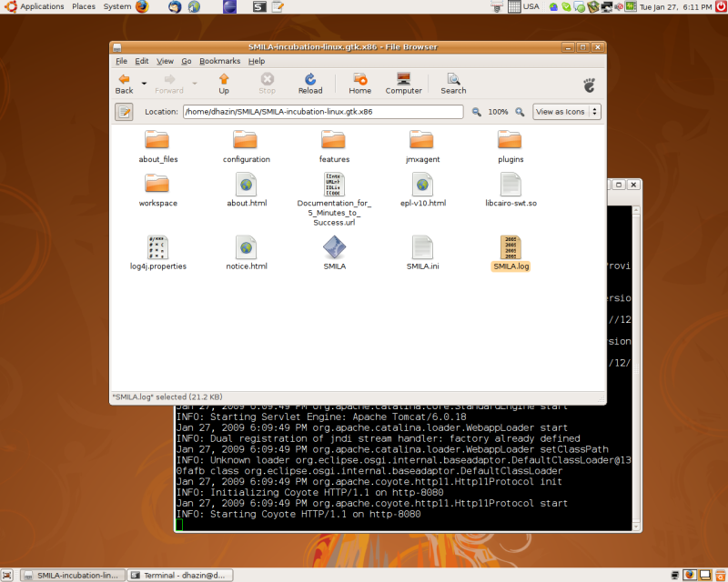The image size is (728, 582).
Task: Reset zoom via the 100% label
Action: [498, 112]
